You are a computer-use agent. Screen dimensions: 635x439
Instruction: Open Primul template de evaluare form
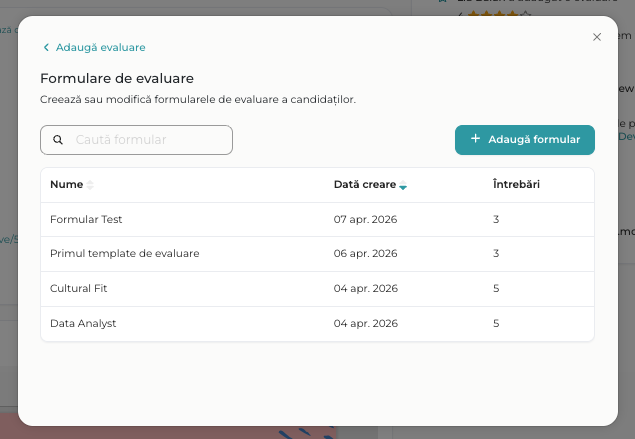pyautogui.click(x=124, y=254)
